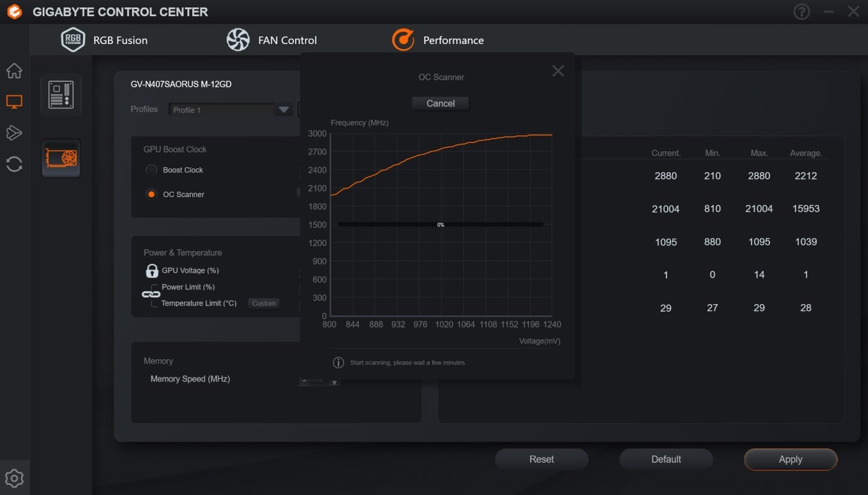868x495 pixels.
Task: Toggle the Power Limit checkbox
Action: click(x=155, y=287)
